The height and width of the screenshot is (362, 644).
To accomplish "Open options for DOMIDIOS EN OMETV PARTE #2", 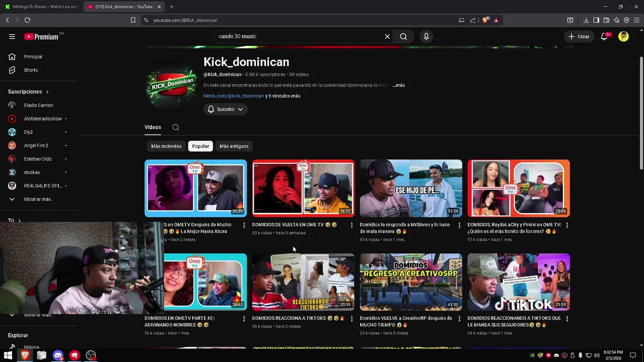I will pyautogui.click(x=244, y=319).
